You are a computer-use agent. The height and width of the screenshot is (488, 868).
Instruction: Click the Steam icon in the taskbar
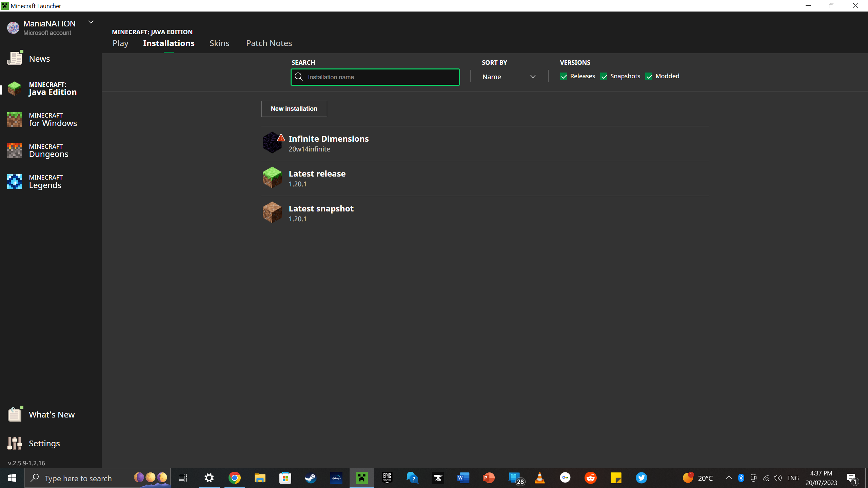pos(311,478)
